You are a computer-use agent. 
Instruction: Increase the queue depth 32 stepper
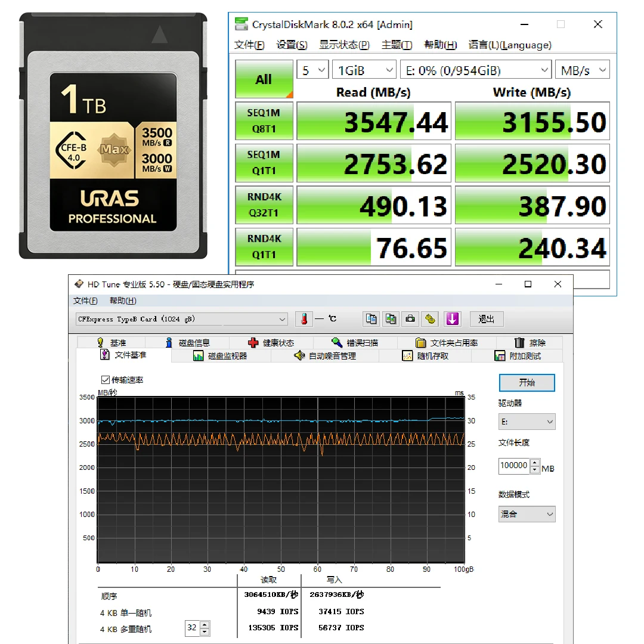205,624
